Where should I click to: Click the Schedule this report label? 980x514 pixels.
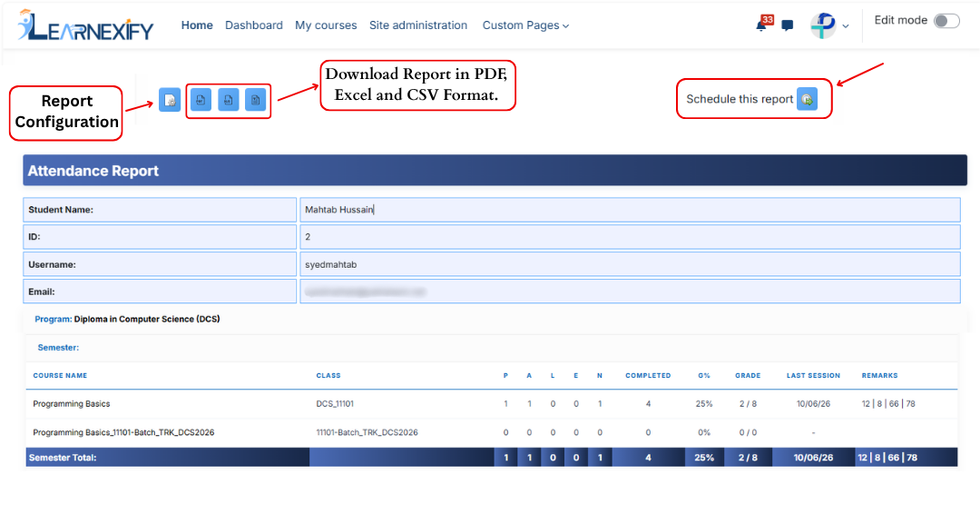coord(740,99)
